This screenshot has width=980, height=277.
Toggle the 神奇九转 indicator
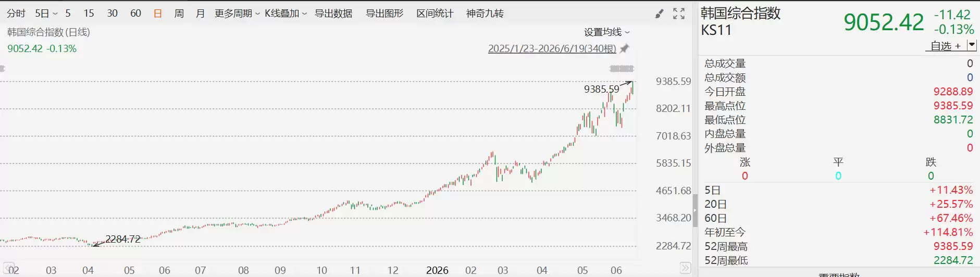[x=485, y=14]
